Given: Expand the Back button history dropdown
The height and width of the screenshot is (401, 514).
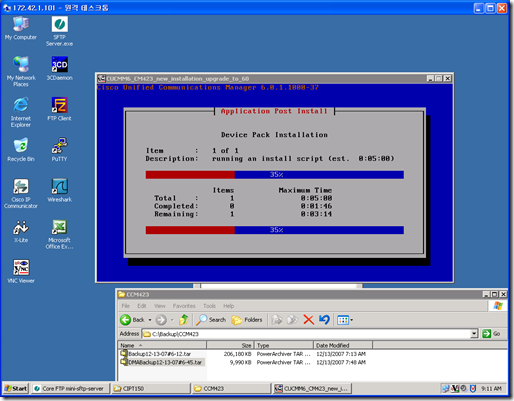Looking at the screenshot, I should (x=150, y=320).
